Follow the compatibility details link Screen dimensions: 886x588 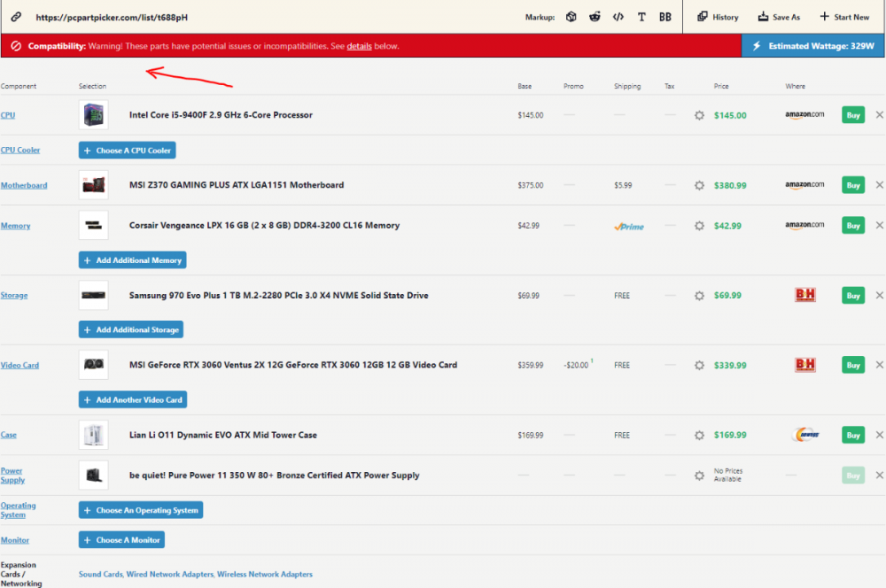coord(359,46)
